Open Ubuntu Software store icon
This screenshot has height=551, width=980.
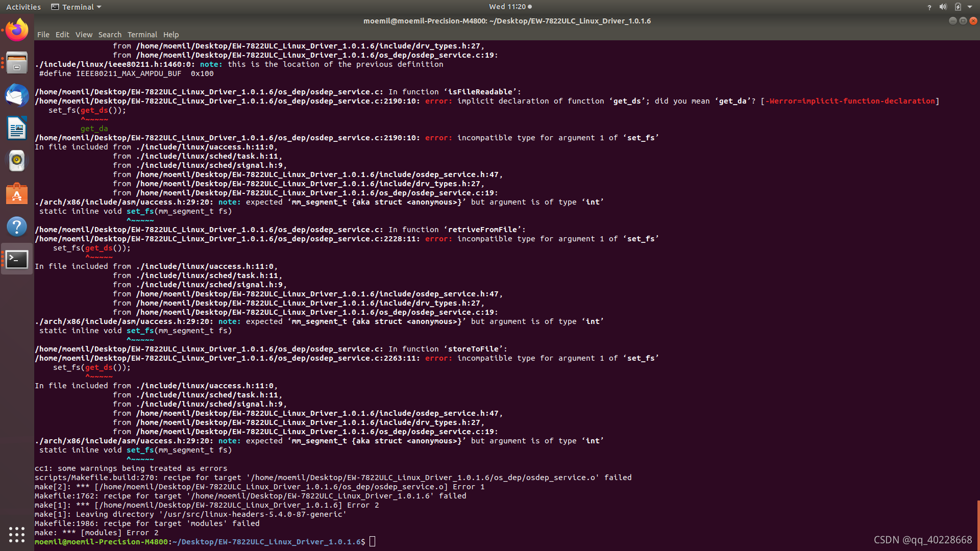pyautogui.click(x=17, y=194)
